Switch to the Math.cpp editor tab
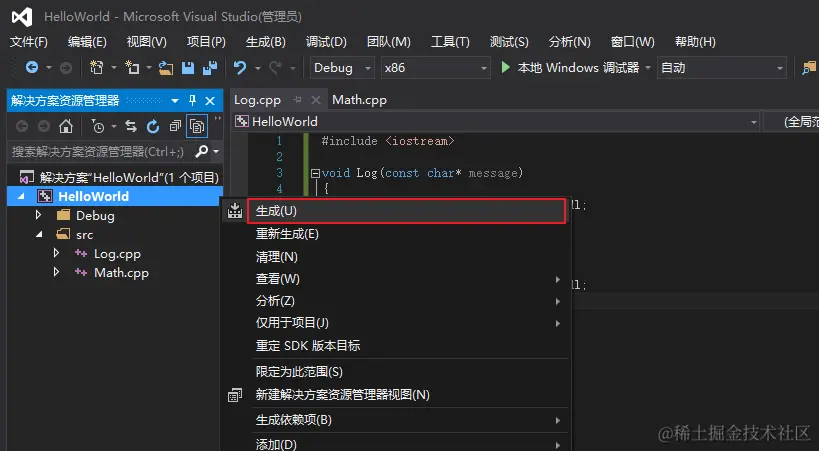 359,100
